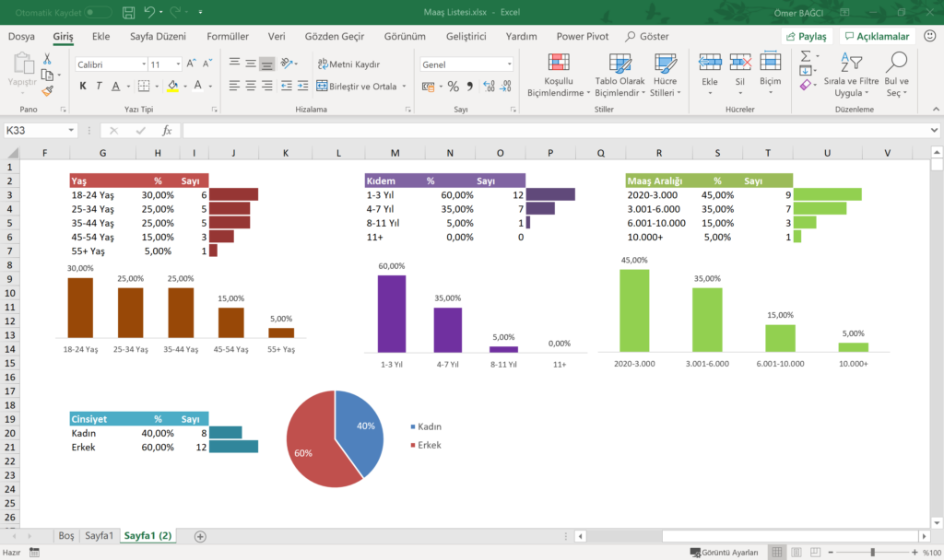Click the add new sheet plus icon
This screenshot has width=944, height=560.
click(x=200, y=536)
